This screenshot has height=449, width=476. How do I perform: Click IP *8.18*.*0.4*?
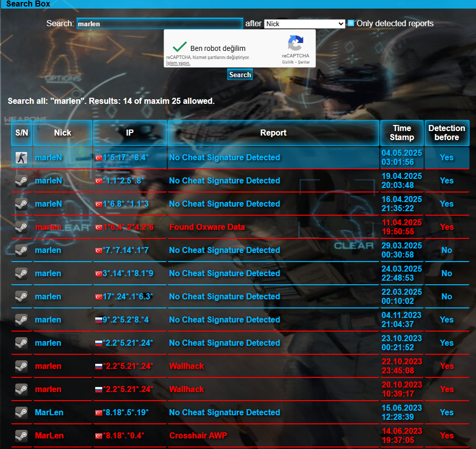pyautogui.click(x=123, y=435)
